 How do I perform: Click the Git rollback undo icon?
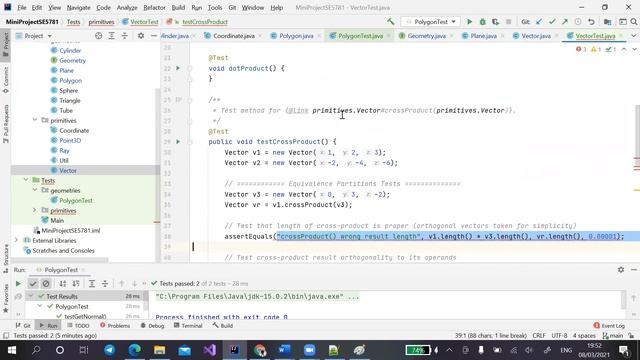pos(591,22)
